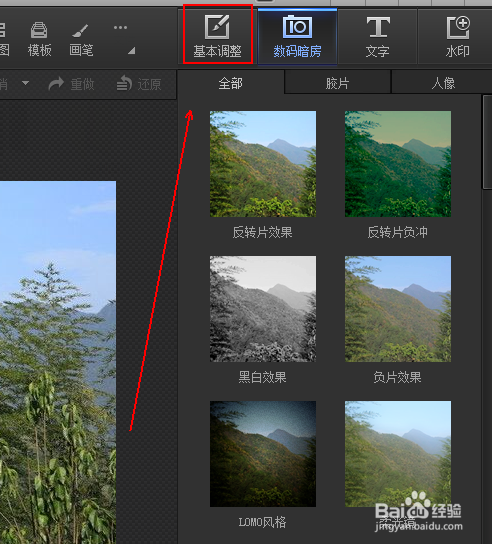Screen dimensions: 492x544
Task: Switch to the 胶片 film tab
Action: (338, 83)
